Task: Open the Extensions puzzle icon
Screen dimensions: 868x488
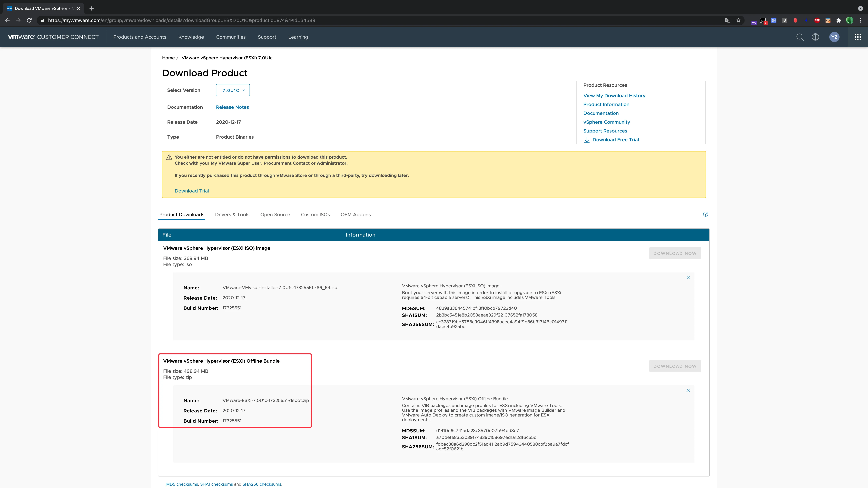Action: pyautogui.click(x=839, y=21)
